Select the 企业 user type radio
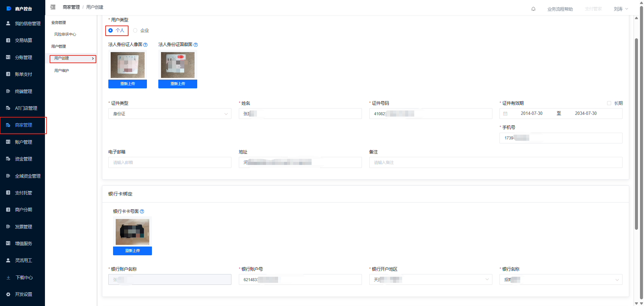 135,31
